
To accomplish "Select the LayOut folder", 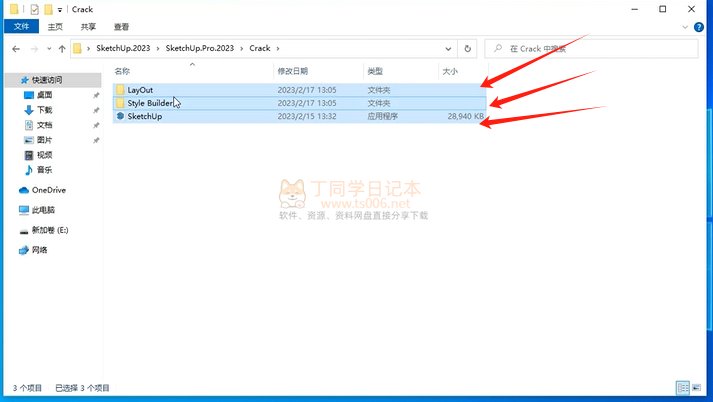I will coord(300,90).
